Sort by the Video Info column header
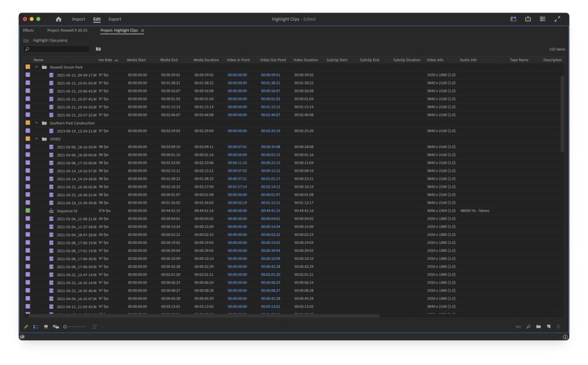Image resolution: width=588 pixels, height=365 pixels. click(435, 60)
